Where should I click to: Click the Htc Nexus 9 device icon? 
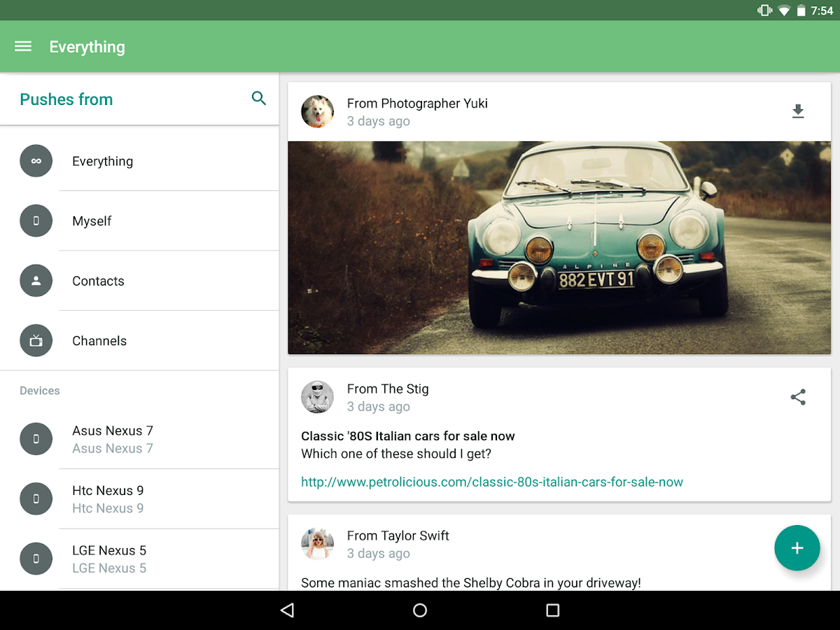pos(36,498)
